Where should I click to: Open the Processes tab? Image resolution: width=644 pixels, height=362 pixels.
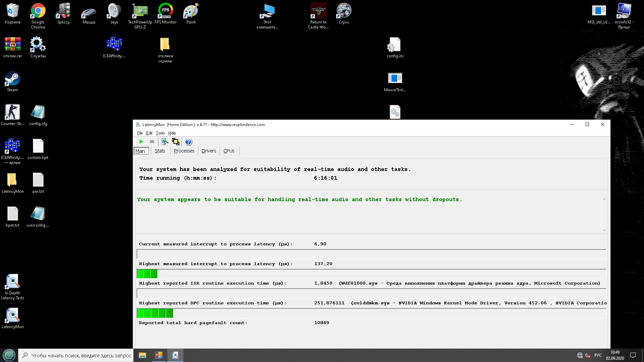pos(184,151)
